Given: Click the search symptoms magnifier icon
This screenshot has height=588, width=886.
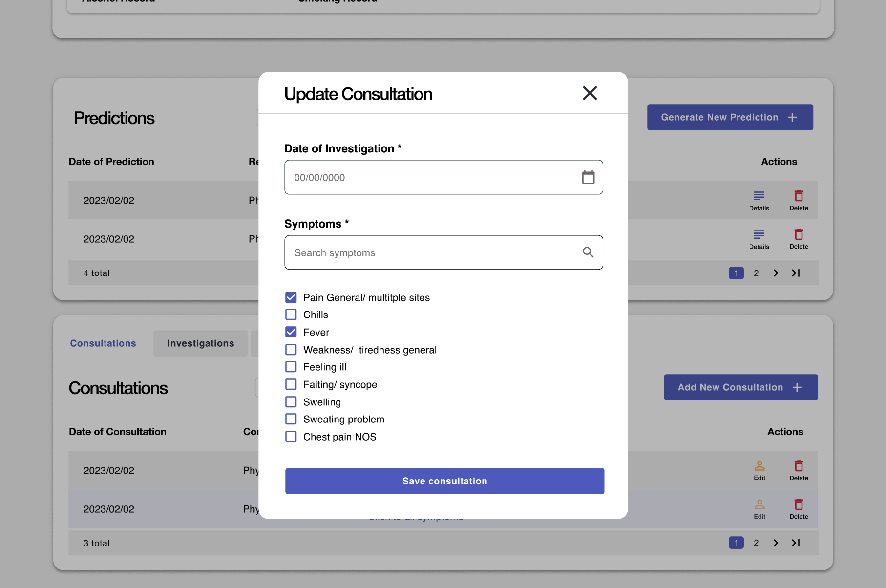Looking at the screenshot, I should tap(588, 252).
